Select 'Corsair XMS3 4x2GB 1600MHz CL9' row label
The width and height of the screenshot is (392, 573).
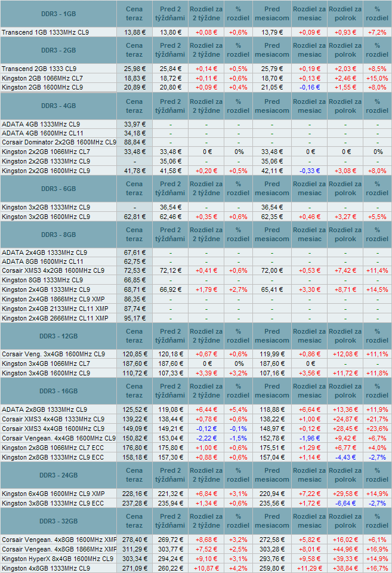pos(53,271)
